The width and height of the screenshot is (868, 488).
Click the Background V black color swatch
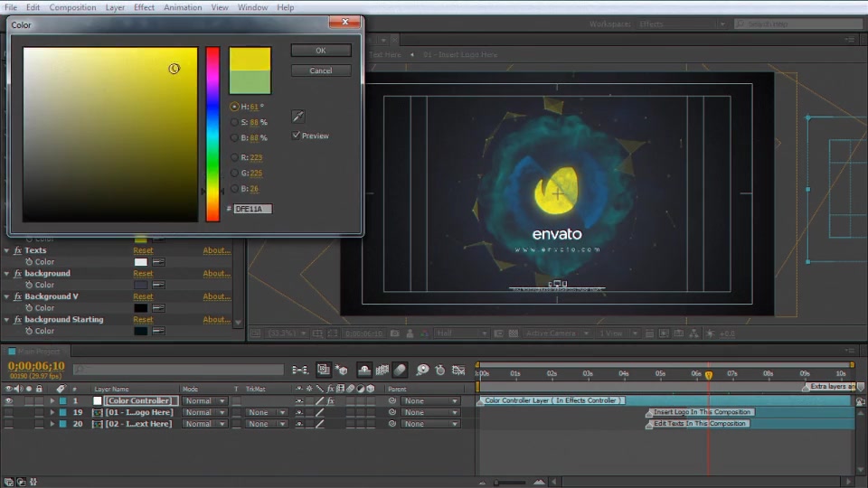141,308
